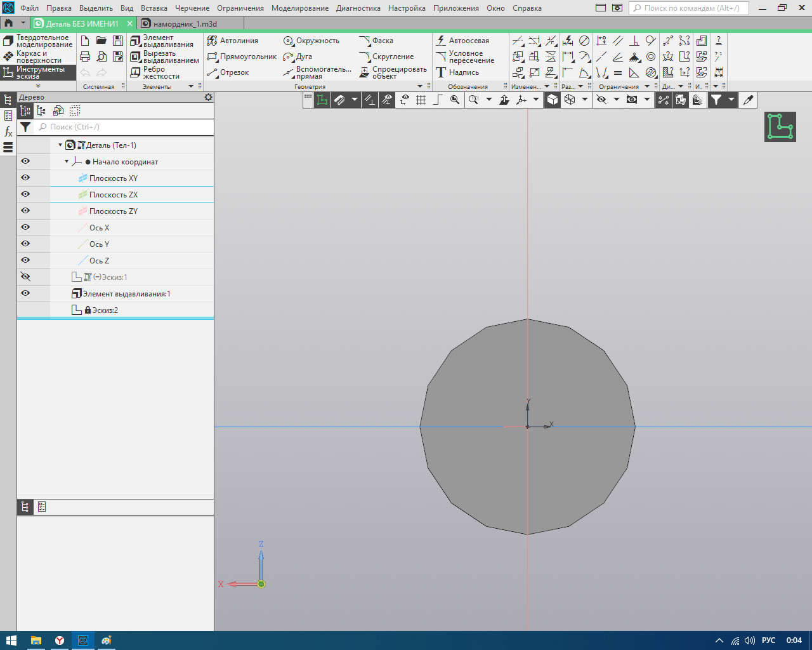Expand the Элементы panel dropdown

click(191, 86)
